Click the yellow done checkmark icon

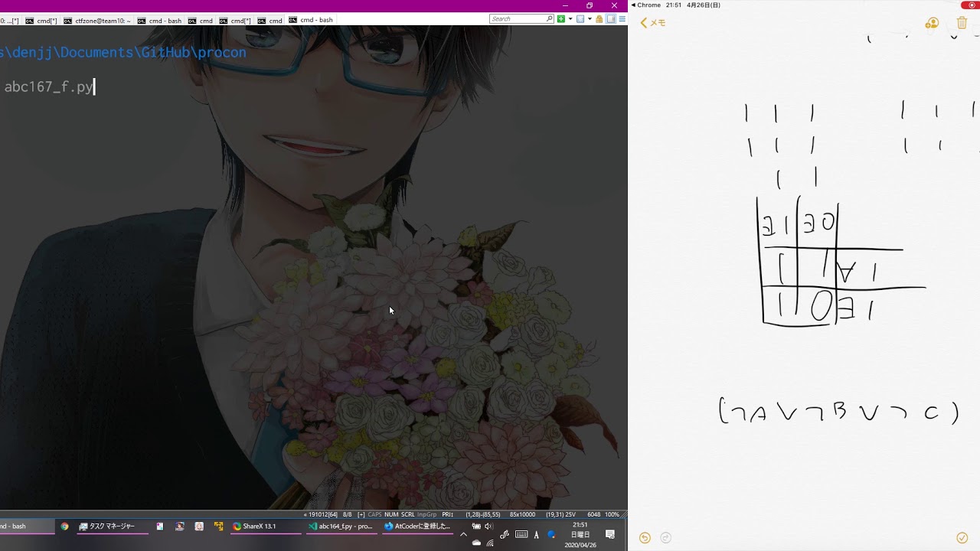[x=962, y=538]
